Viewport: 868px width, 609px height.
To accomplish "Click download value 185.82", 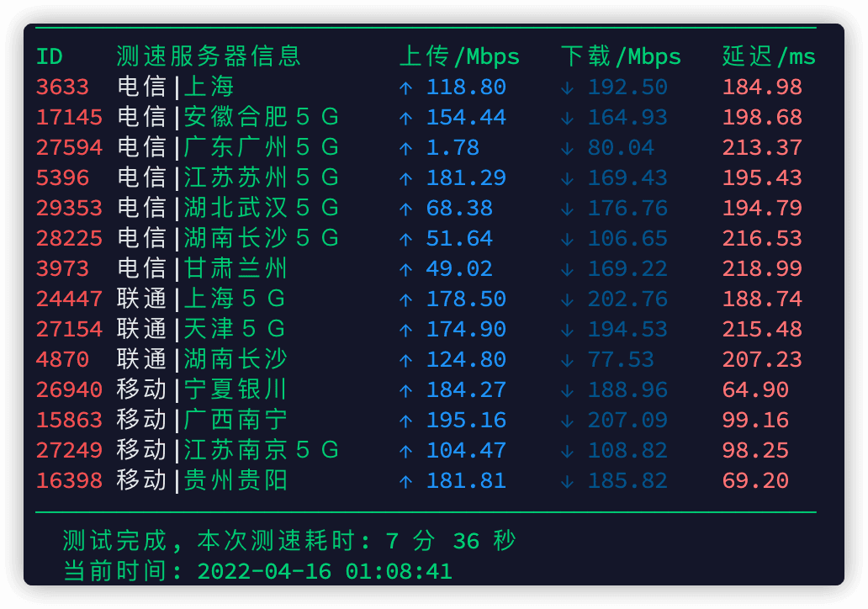I will tap(627, 480).
